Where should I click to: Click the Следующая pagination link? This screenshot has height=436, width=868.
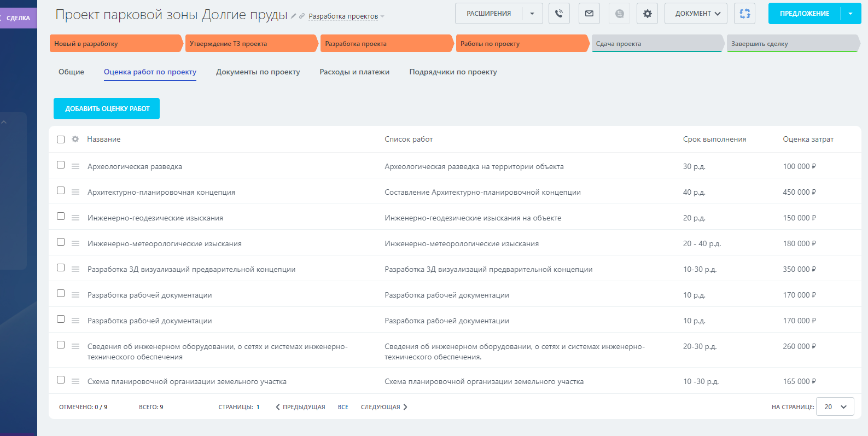click(384, 407)
